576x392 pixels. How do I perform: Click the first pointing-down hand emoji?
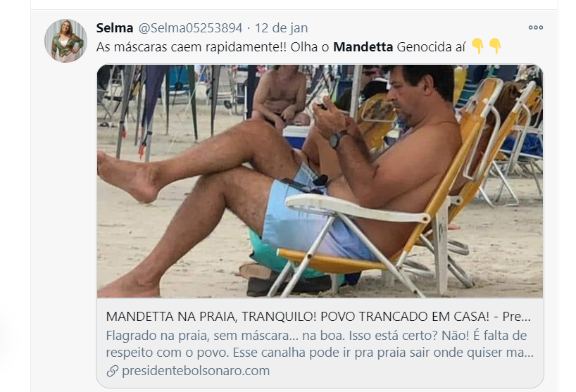pyautogui.click(x=477, y=46)
